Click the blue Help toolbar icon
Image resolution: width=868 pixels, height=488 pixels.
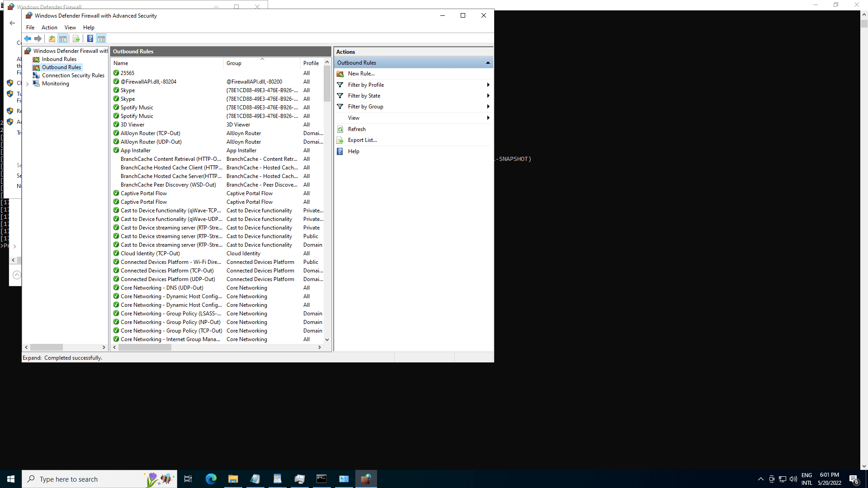pos(90,39)
